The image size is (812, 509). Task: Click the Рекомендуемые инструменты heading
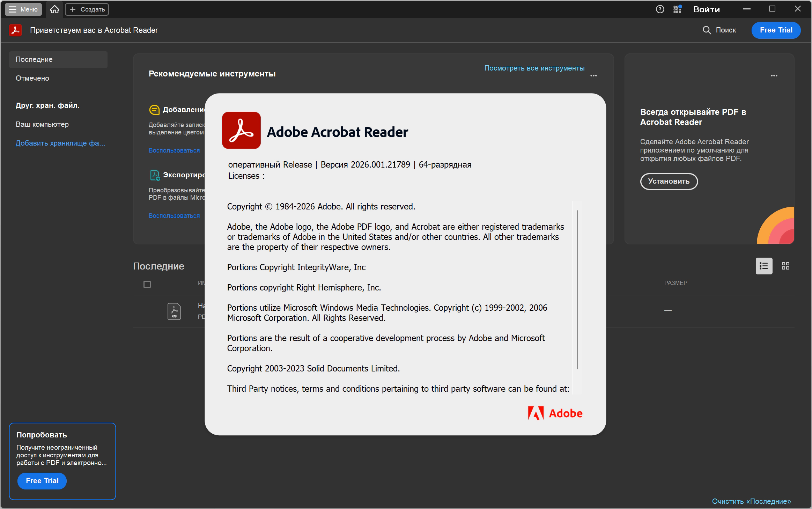click(x=212, y=74)
